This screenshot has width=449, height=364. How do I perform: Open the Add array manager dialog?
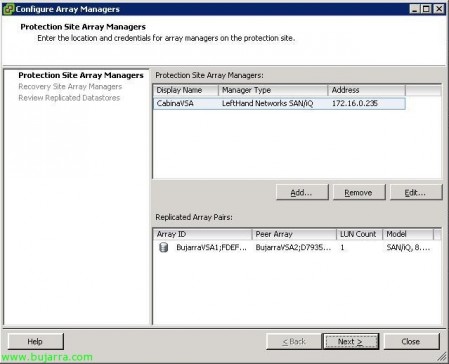(x=302, y=192)
